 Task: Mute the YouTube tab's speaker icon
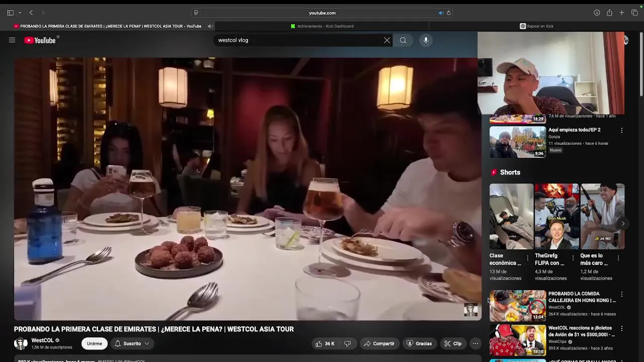(210, 26)
